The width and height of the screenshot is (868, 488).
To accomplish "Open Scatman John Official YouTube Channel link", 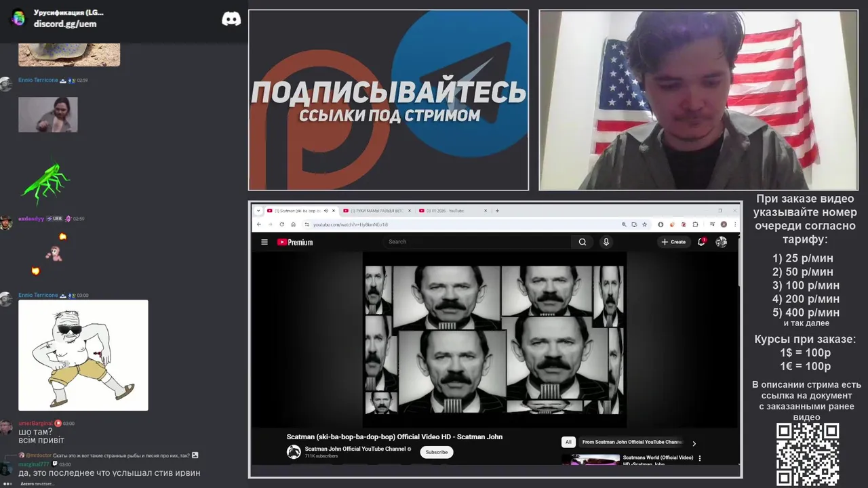I will click(x=355, y=449).
